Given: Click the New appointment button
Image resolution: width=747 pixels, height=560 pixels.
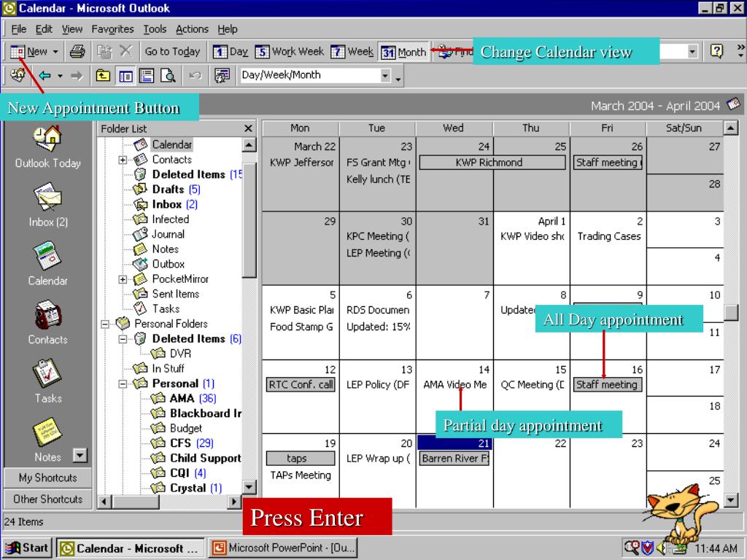Looking at the screenshot, I should (x=29, y=52).
